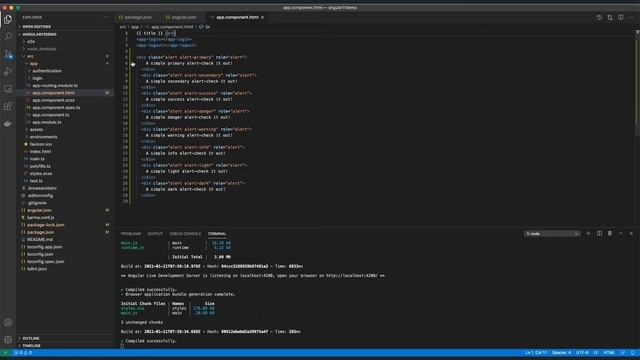Change language mode HTML

(609, 353)
